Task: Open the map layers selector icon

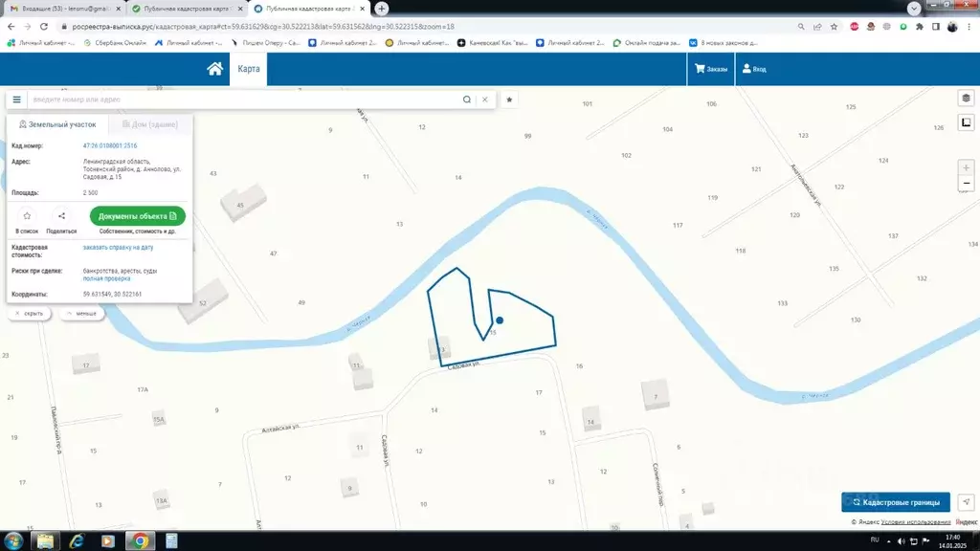Action: pyautogui.click(x=966, y=98)
